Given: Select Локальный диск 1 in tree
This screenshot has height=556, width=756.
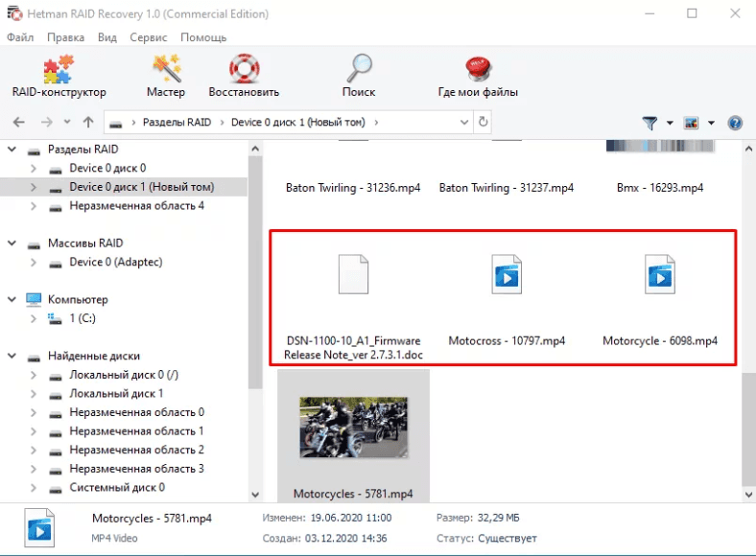Looking at the screenshot, I should [116, 394].
